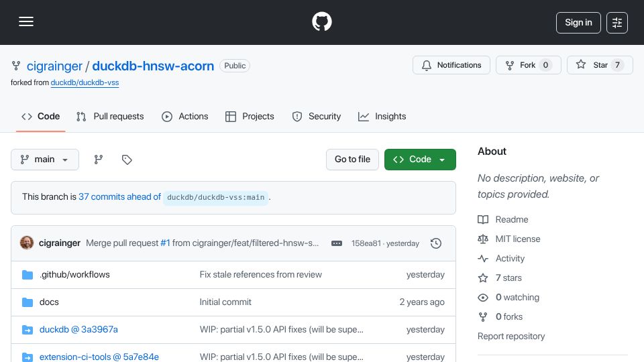View branches via the branch icon

[98, 160]
